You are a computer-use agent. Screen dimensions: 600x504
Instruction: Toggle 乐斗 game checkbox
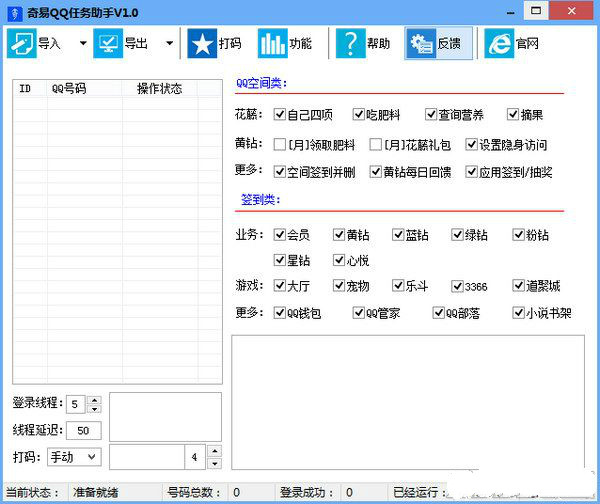click(x=398, y=285)
